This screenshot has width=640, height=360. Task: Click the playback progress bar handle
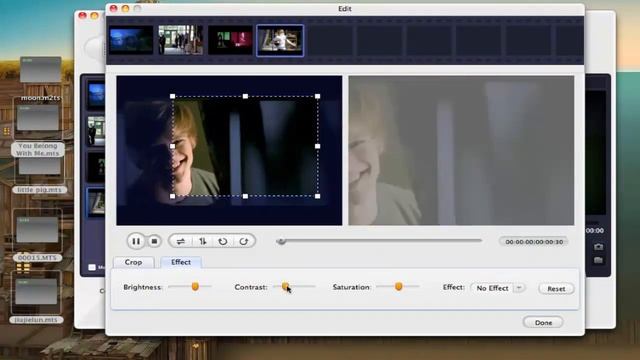tap(281, 241)
